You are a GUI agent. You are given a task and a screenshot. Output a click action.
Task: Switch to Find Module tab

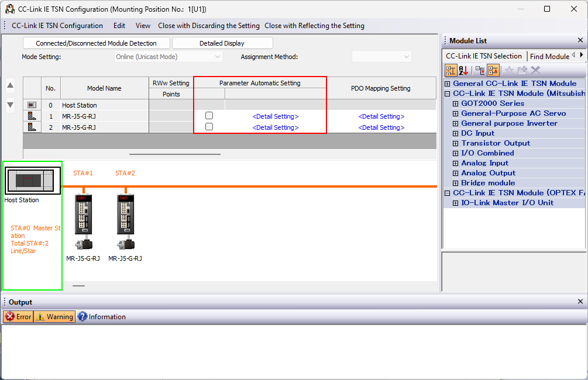[549, 56]
